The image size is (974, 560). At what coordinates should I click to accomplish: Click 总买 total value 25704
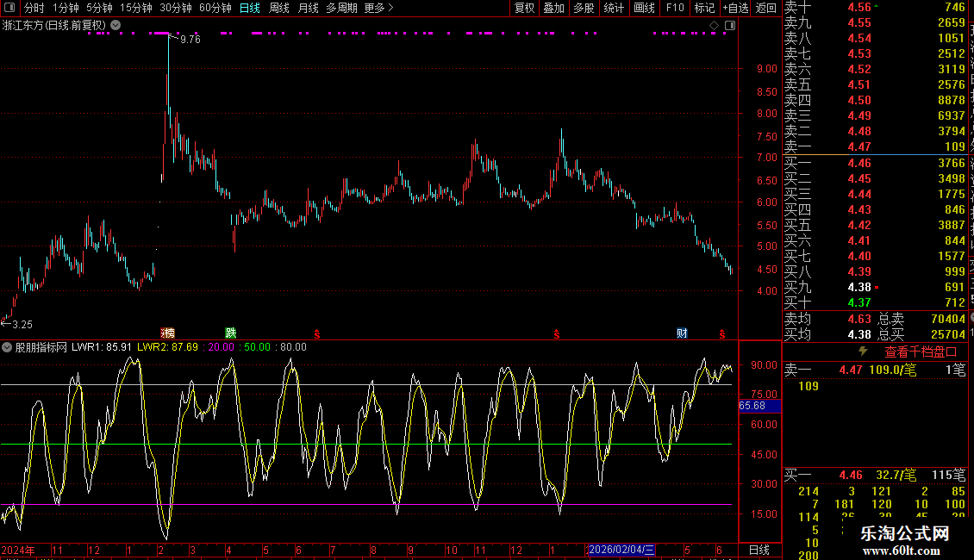point(948,334)
